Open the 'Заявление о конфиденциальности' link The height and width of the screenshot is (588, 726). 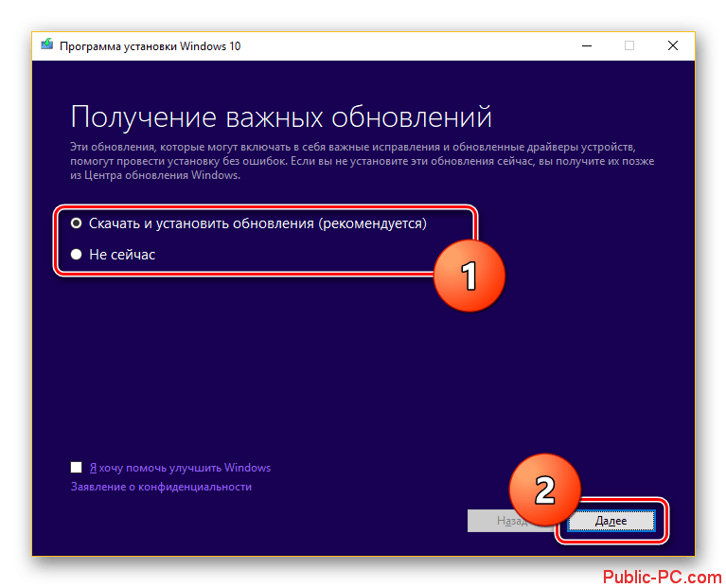[161, 487]
